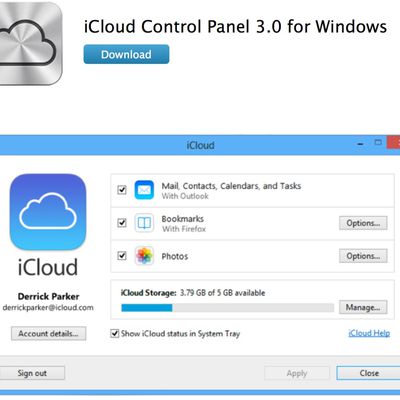Click the large 'iCloud' wordmark under the logo
This screenshot has width=400, height=400.
tap(48, 267)
